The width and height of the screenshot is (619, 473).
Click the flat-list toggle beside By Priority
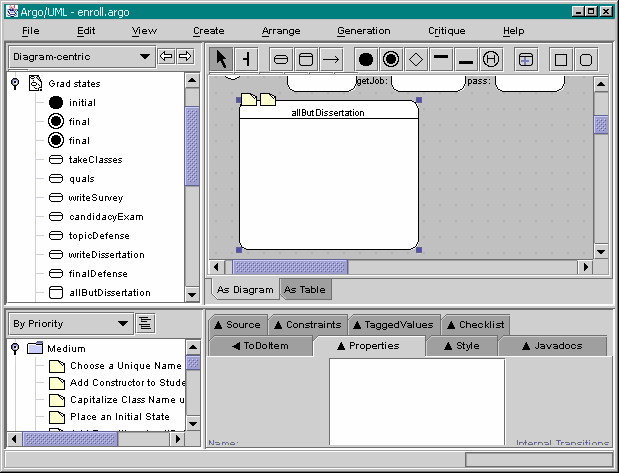pyautogui.click(x=145, y=324)
